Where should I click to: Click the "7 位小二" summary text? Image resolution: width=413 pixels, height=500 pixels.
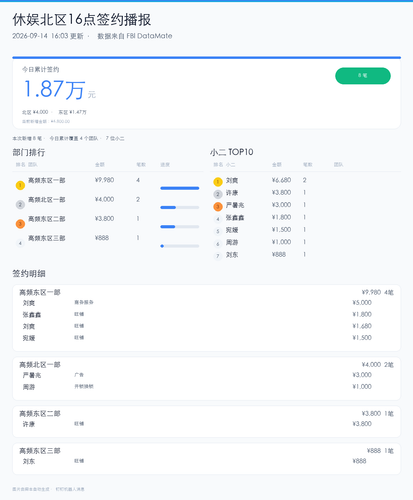point(115,138)
